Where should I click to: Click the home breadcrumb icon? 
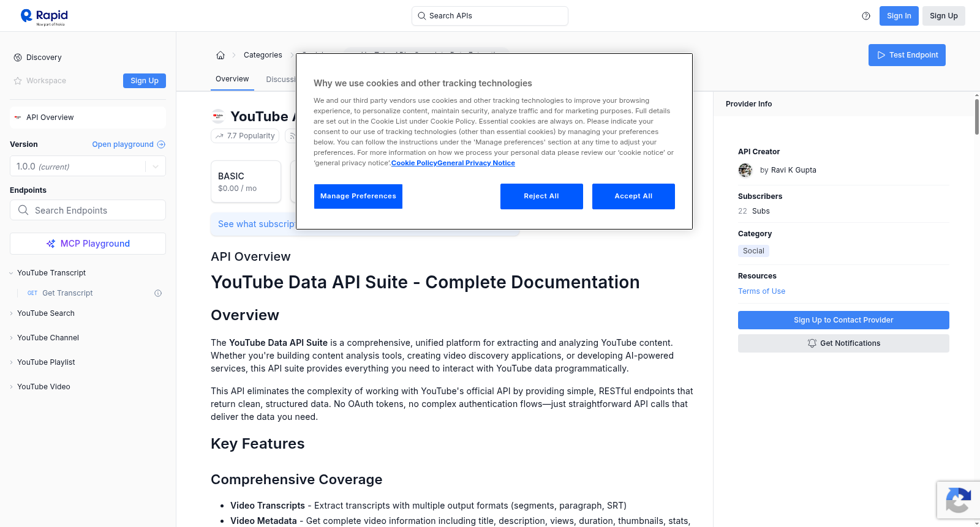coord(221,55)
